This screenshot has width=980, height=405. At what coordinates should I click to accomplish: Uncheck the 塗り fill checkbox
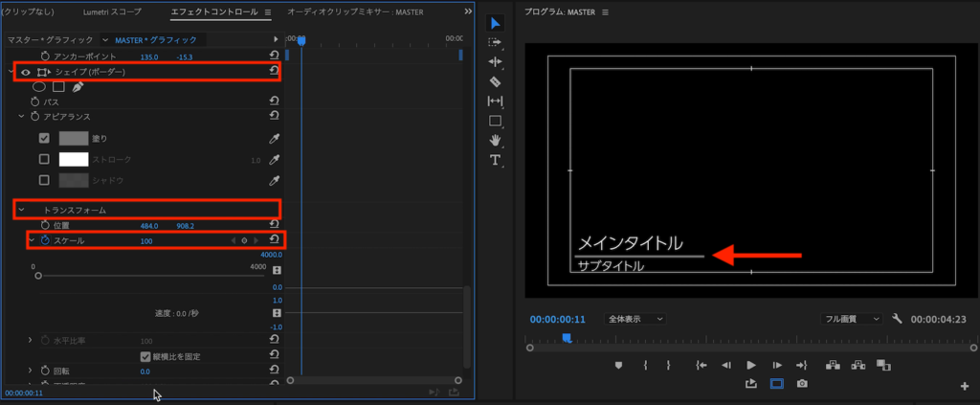(x=44, y=138)
